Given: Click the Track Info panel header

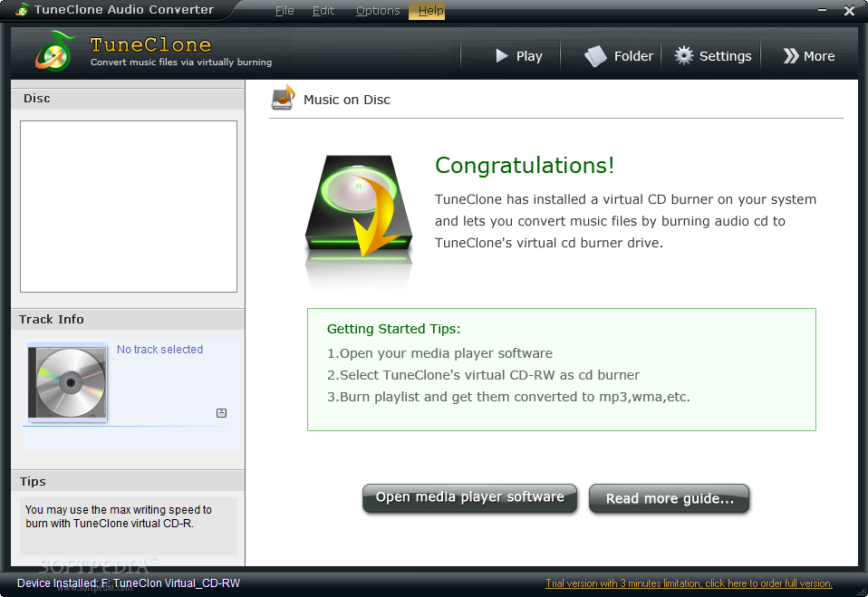Looking at the screenshot, I should click(x=128, y=319).
